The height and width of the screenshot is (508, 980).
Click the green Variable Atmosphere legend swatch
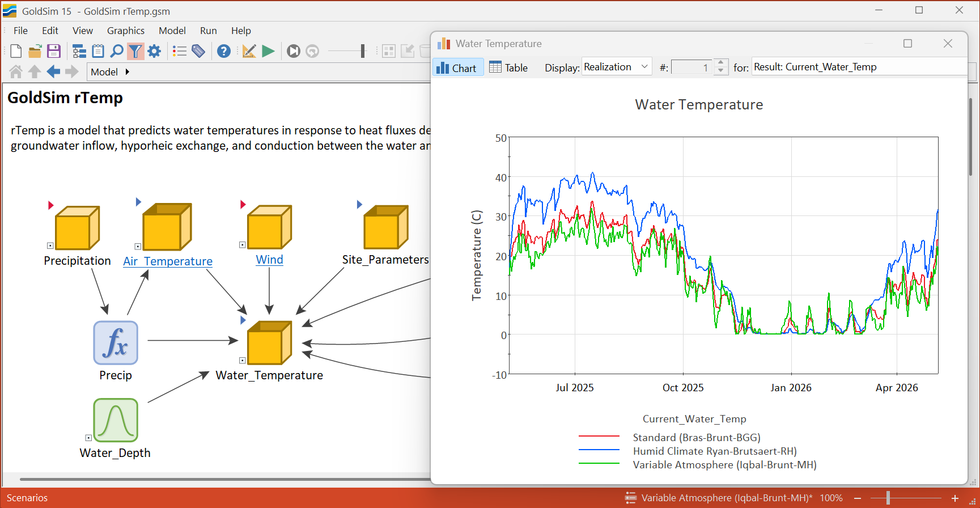[x=599, y=463]
